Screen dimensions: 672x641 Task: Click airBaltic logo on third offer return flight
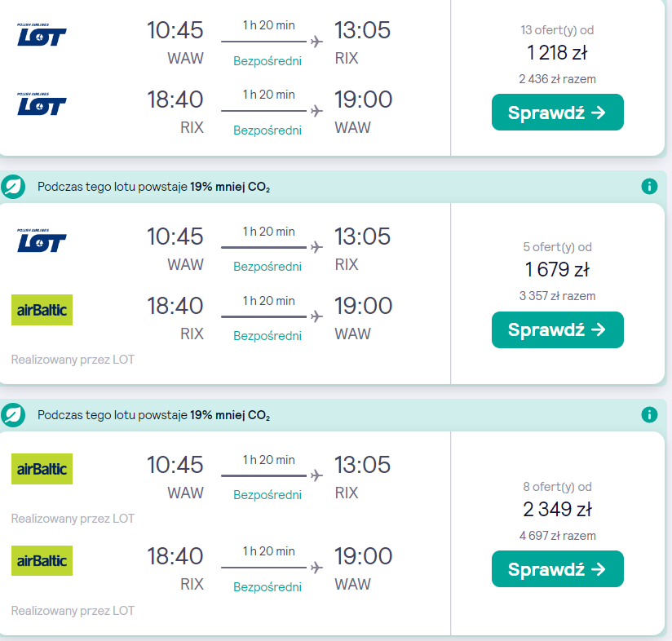(42, 560)
